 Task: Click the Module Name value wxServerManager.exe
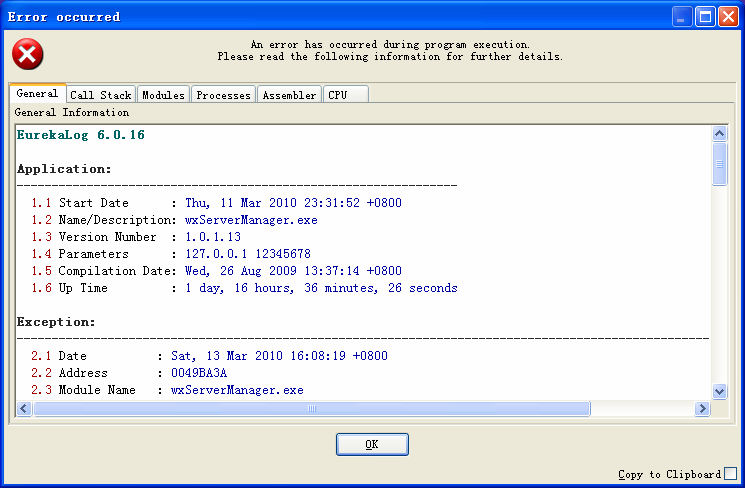(237, 390)
